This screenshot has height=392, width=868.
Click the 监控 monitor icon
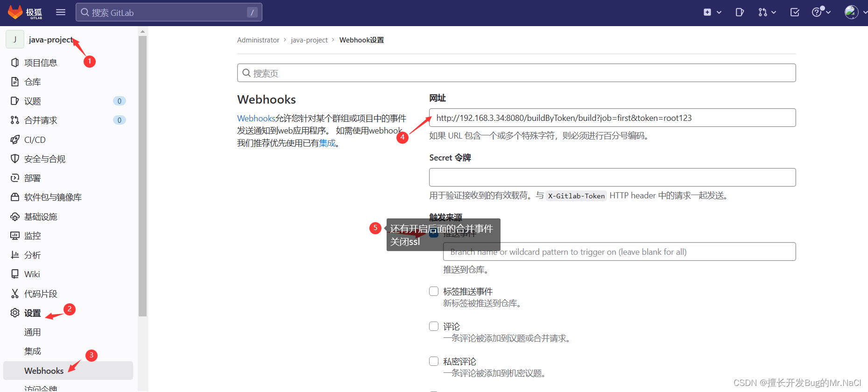coord(15,236)
